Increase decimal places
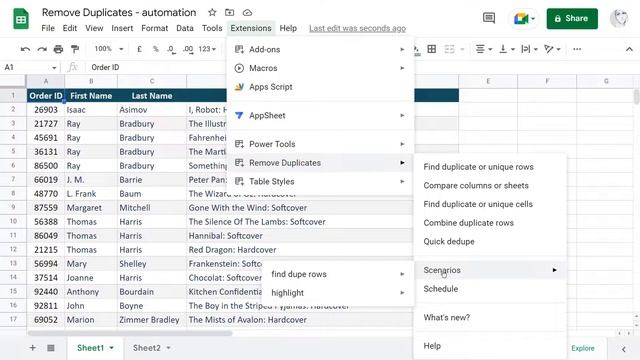This screenshot has width=640, height=360. (188, 49)
